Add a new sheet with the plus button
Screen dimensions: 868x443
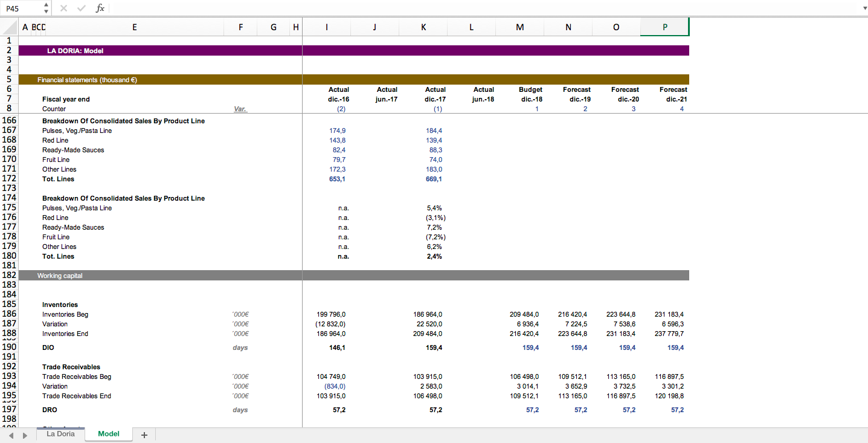[x=144, y=435]
